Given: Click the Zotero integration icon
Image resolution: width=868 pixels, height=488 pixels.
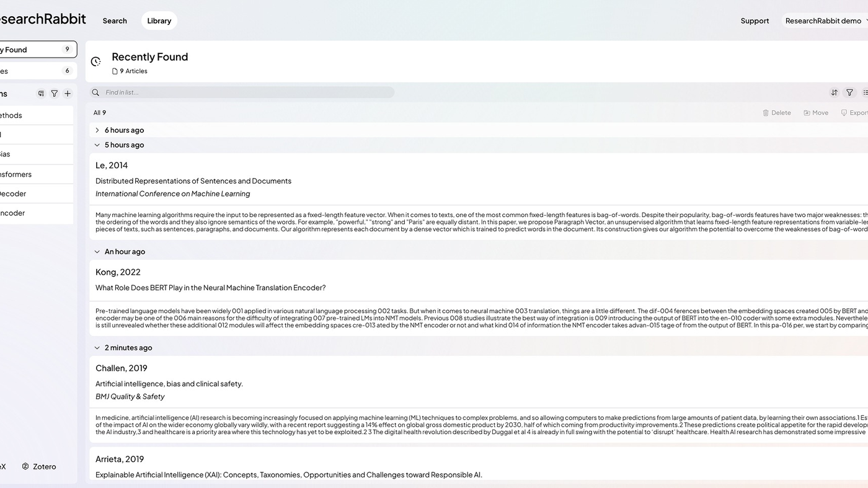Looking at the screenshot, I should click(25, 466).
